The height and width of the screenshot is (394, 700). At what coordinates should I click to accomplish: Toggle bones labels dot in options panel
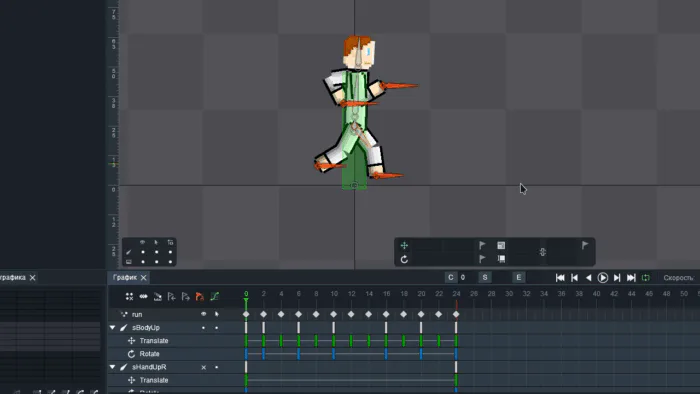click(x=171, y=252)
